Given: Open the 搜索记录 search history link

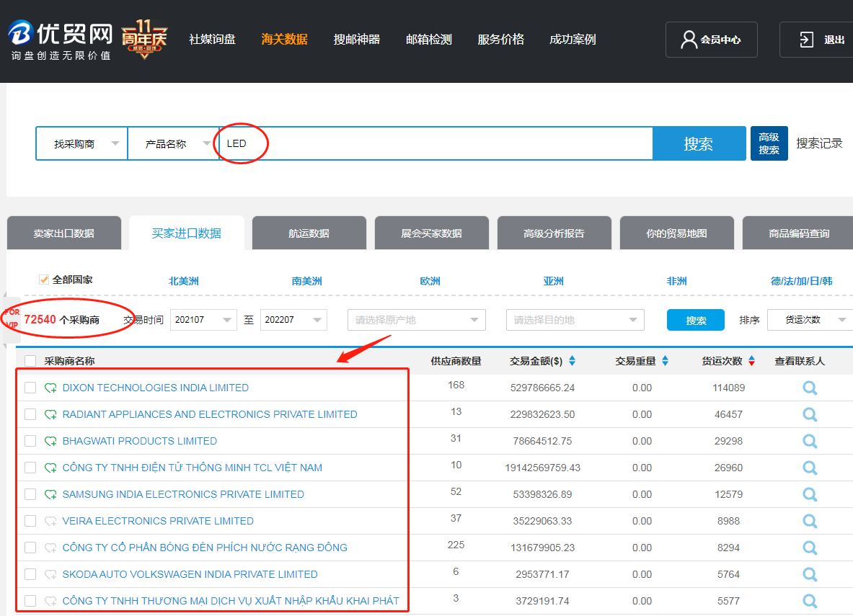Looking at the screenshot, I should point(819,143).
